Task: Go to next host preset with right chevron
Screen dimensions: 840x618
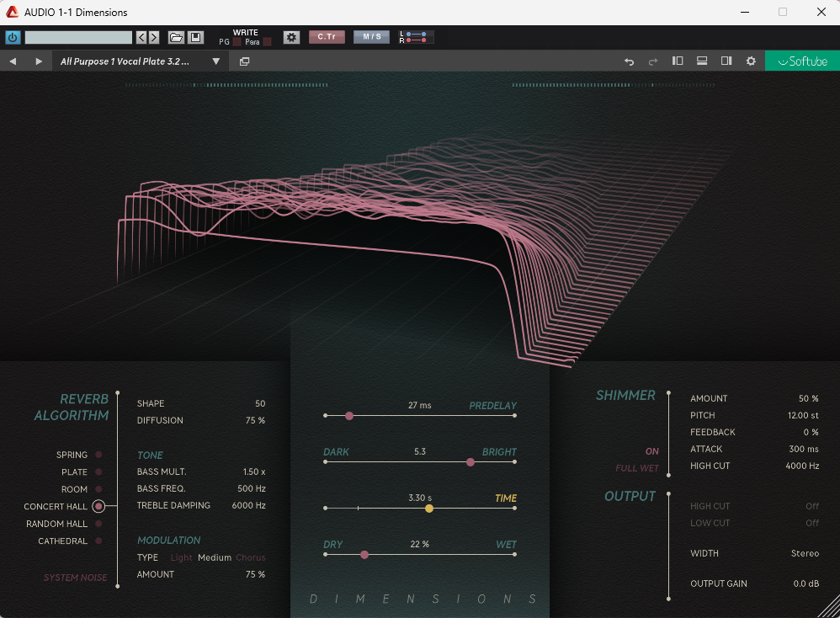Action: click(154, 38)
